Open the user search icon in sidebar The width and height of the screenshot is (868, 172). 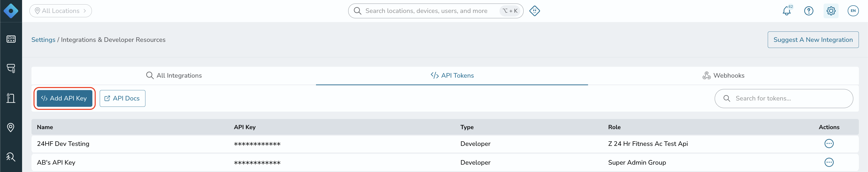point(11,157)
